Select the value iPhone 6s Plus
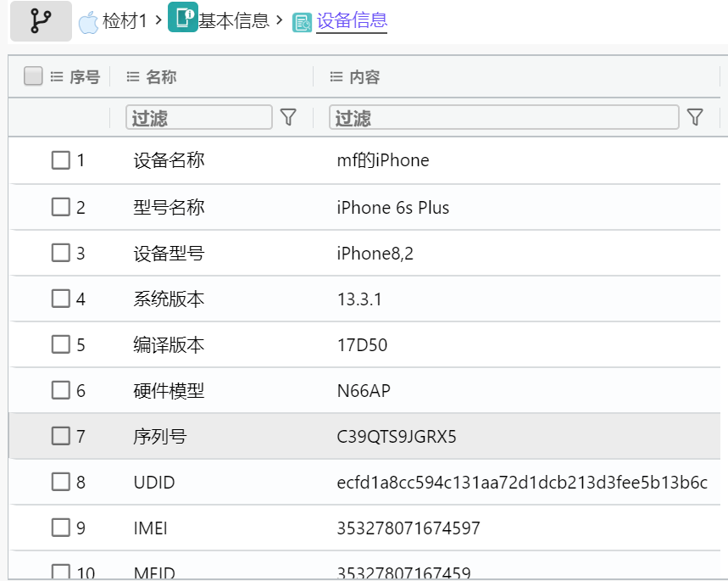Screen dimensions: 728x581 392,207
